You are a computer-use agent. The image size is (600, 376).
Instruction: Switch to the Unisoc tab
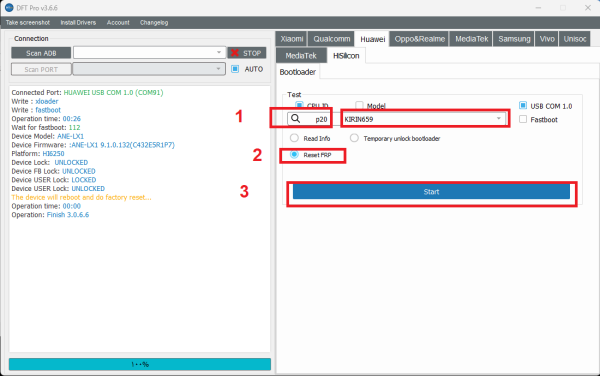(x=575, y=39)
